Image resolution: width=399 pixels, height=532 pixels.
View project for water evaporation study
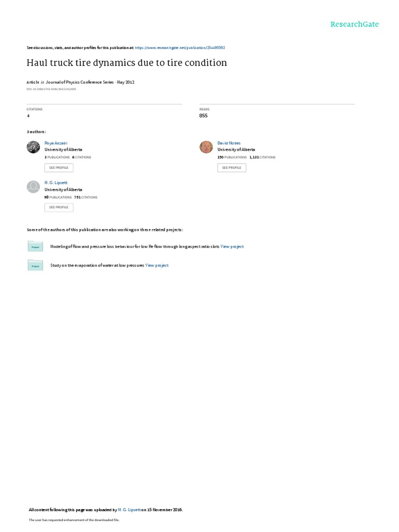(157, 265)
